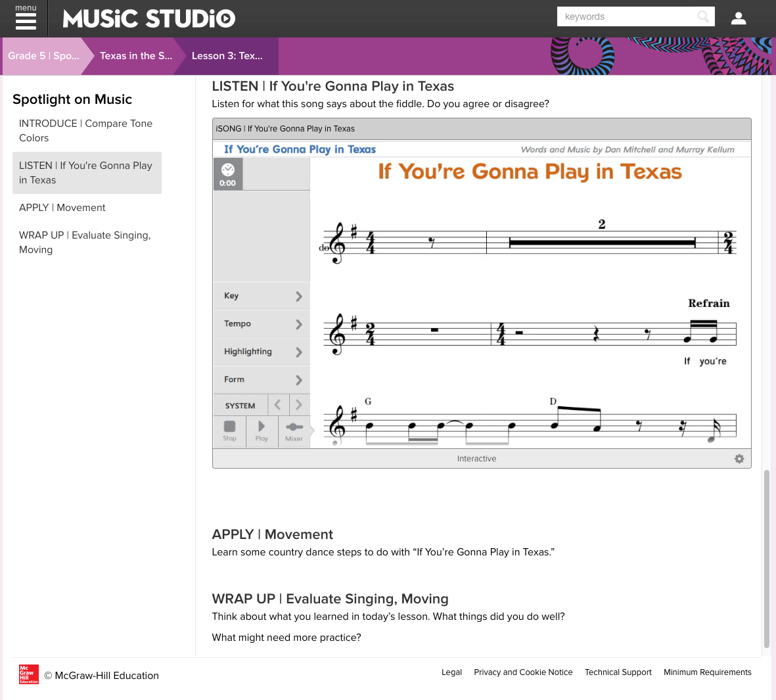The image size is (776, 700).
Task: Click the APPLY | Movement heading
Action: pyautogui.click(x=272, y=534)
